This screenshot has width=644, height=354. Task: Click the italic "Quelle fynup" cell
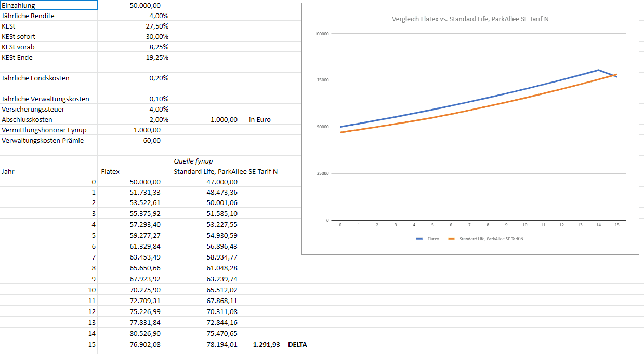click(x=208, y=161)
